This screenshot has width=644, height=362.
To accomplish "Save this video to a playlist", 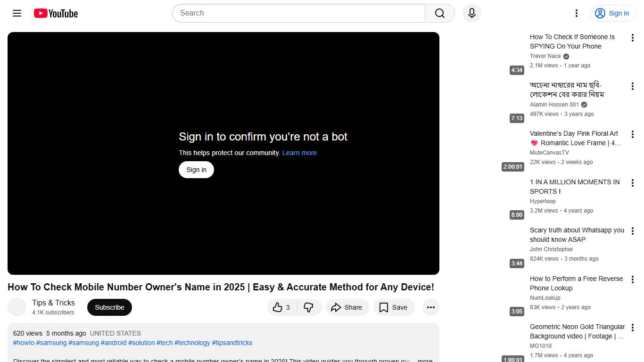I will 394,307.
